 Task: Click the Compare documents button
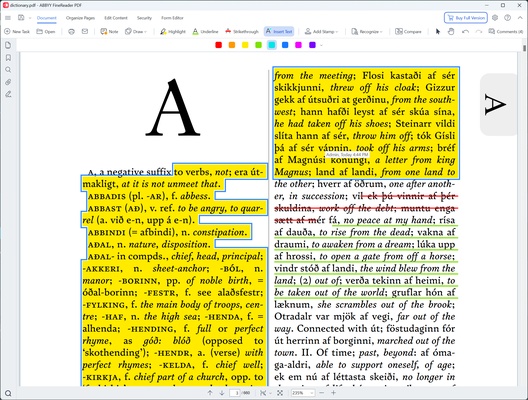click(408, 31)
